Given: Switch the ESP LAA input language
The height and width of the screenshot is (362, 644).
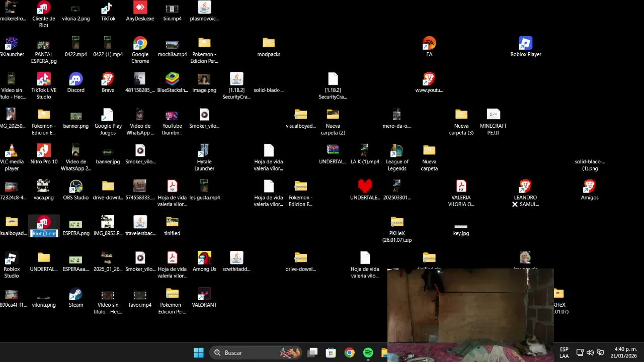Looking at the screenshot, I should coord(564,352).
